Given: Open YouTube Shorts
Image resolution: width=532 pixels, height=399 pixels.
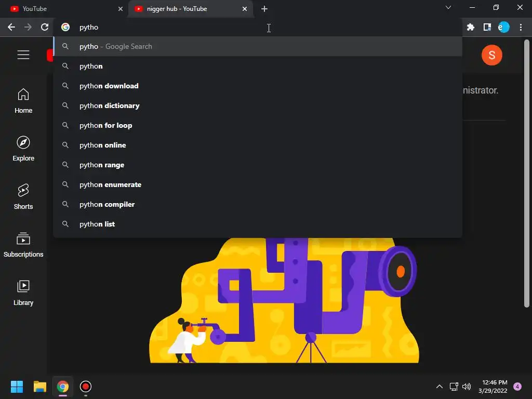Looking at the screenshot, I should tap(23, 197).
